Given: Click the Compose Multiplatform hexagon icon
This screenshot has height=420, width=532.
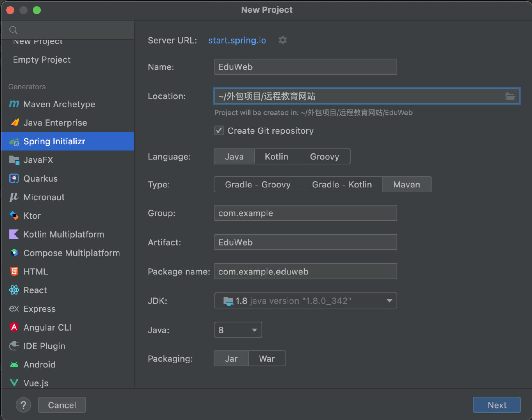Looking at the screenshot, I should [x=14, y=253].
